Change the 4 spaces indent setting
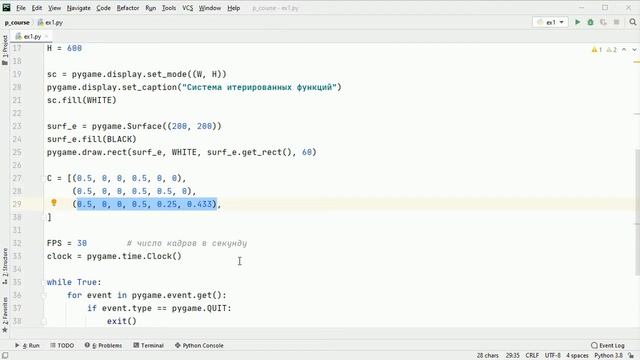Screen dimensions: 640x360 click(x=577, y=356)
